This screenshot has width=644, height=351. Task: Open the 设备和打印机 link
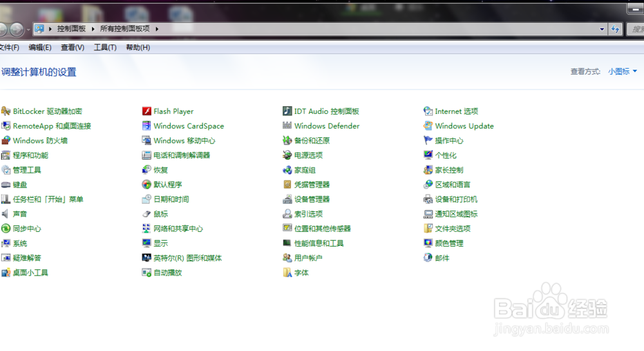point(457,199)
